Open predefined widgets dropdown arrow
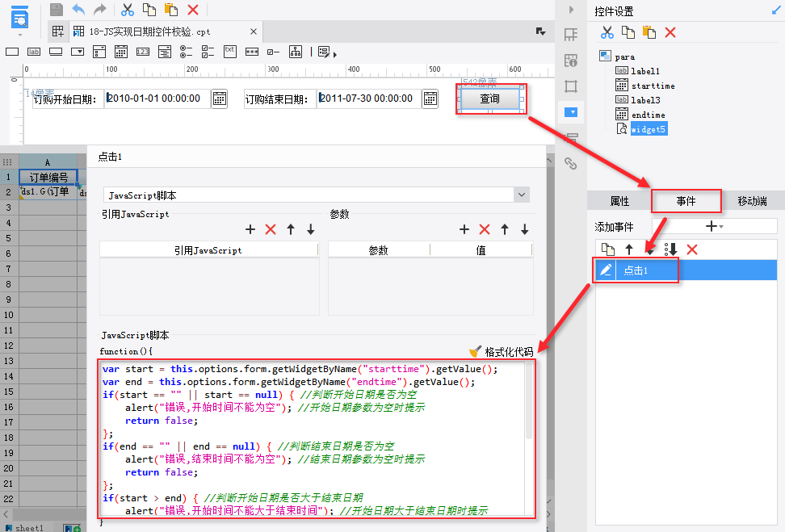 point(334,54)
